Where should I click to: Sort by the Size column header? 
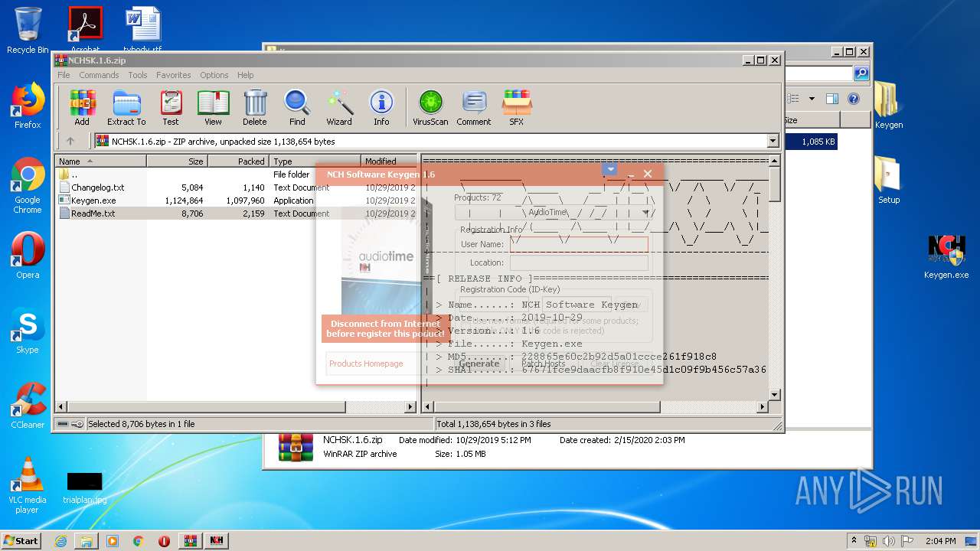tap(177, 161)
